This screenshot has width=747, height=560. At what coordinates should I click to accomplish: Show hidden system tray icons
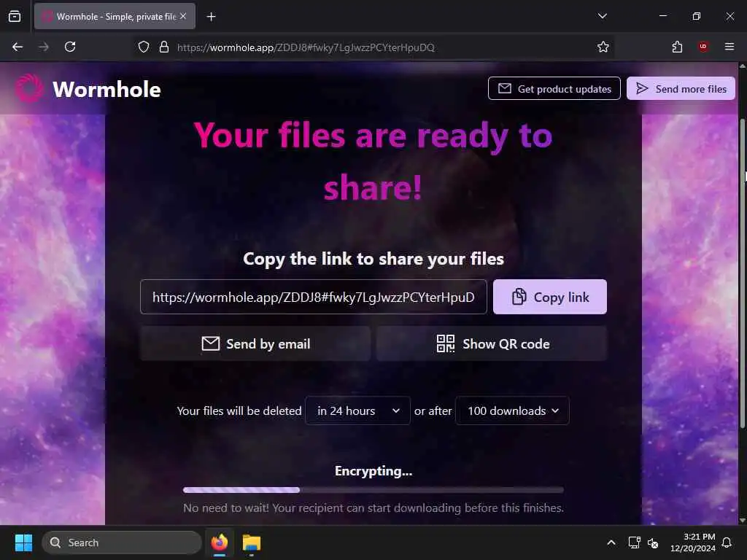click(x=611, y=542)
